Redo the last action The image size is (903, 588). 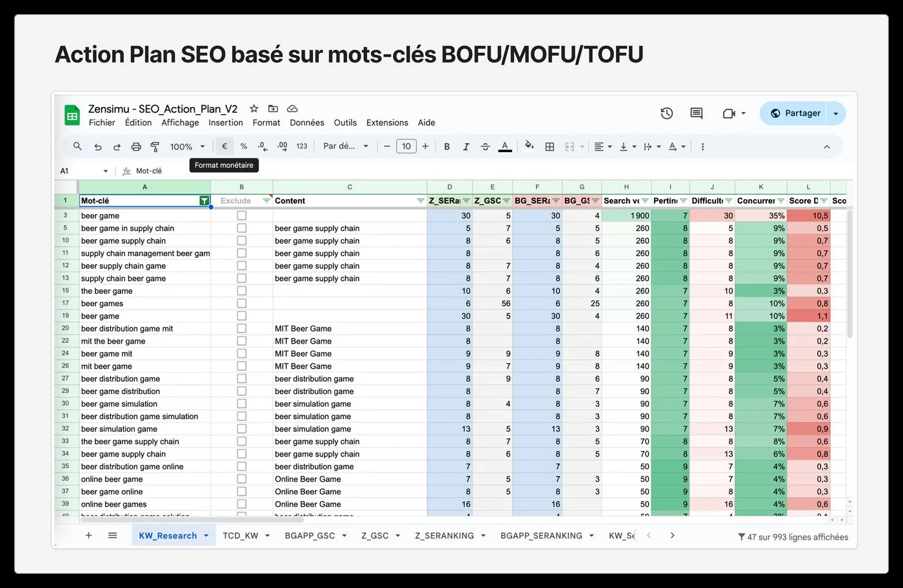tap(117, 147)
